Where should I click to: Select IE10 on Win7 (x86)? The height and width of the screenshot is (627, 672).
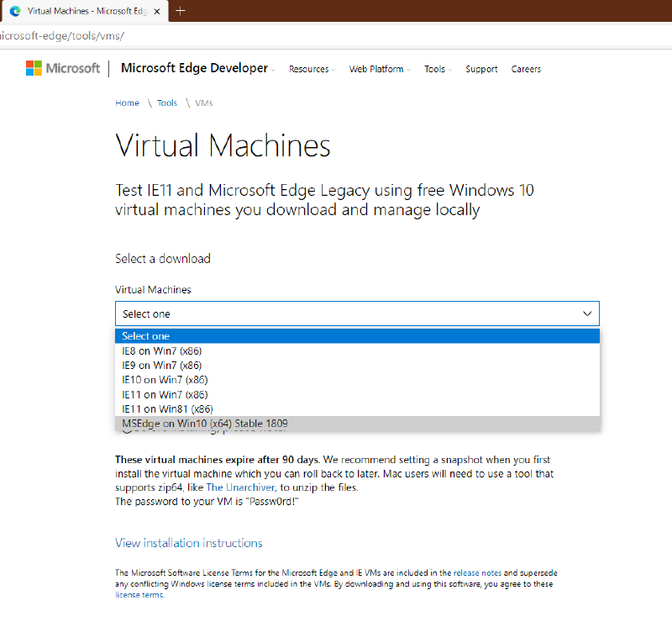point(357,380)
